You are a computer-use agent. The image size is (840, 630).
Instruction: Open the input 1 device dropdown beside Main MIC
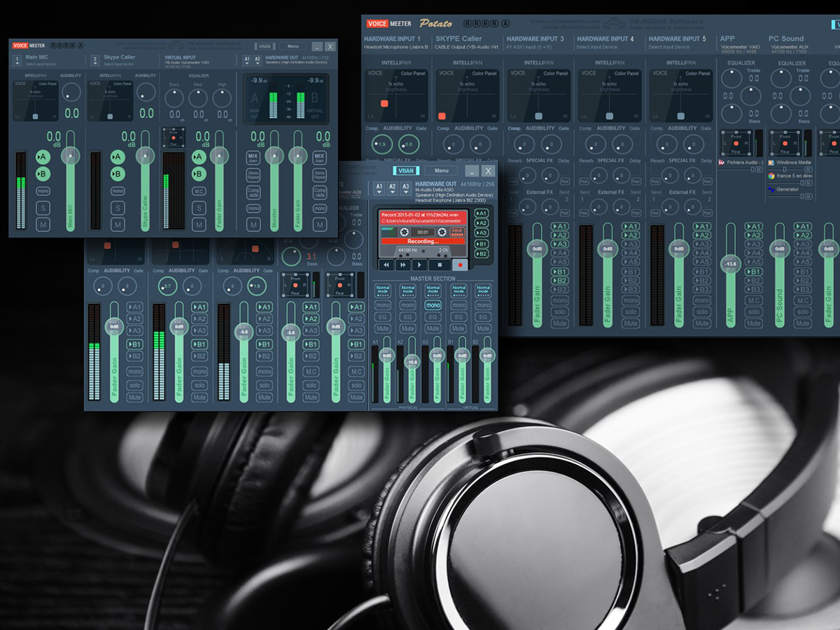[17, 60]
